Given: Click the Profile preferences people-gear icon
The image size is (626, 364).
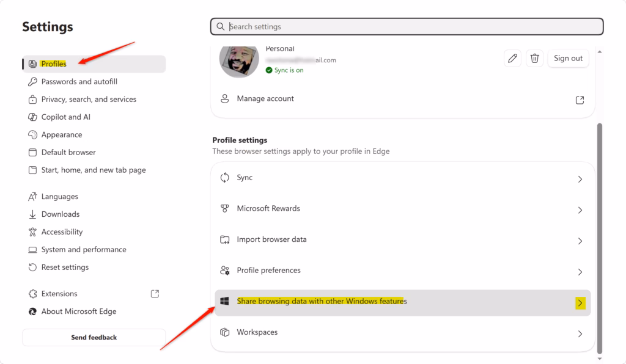Looking at the screenshot, I should pos(225,271).
